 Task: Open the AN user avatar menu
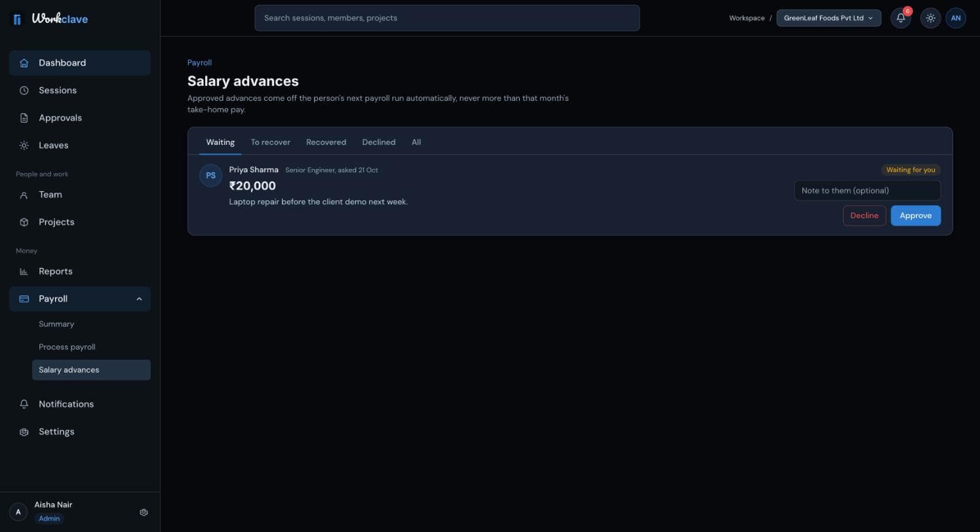click(956, 18)
